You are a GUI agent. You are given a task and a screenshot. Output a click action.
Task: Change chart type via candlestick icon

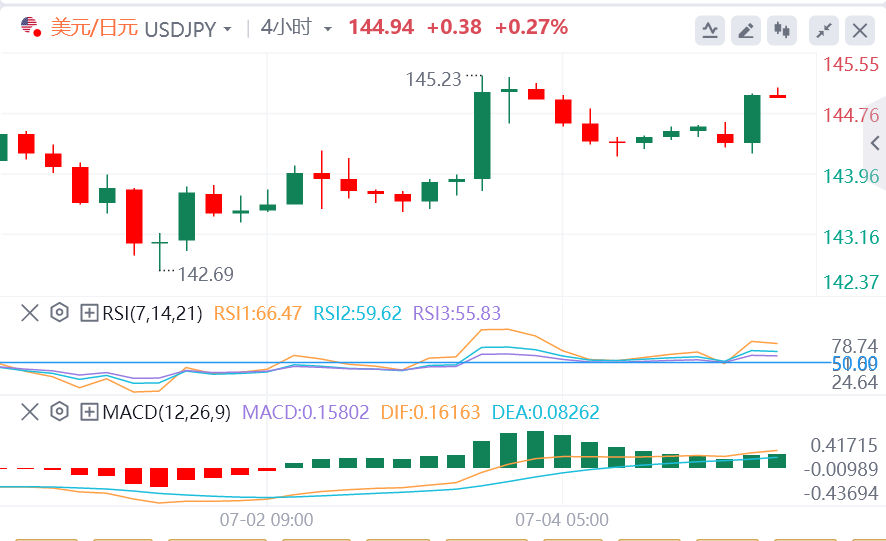pyautogui.click(x=782, y=30)
